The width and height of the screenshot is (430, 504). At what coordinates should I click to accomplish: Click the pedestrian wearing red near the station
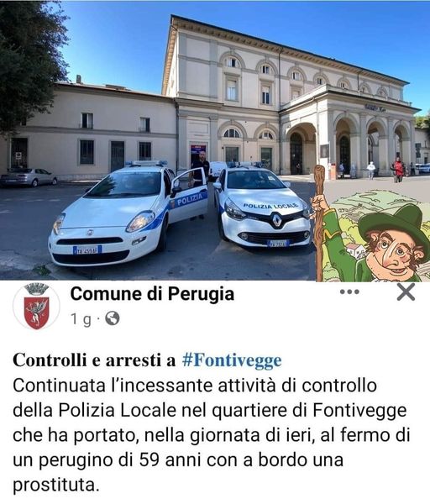pos(398,170)
